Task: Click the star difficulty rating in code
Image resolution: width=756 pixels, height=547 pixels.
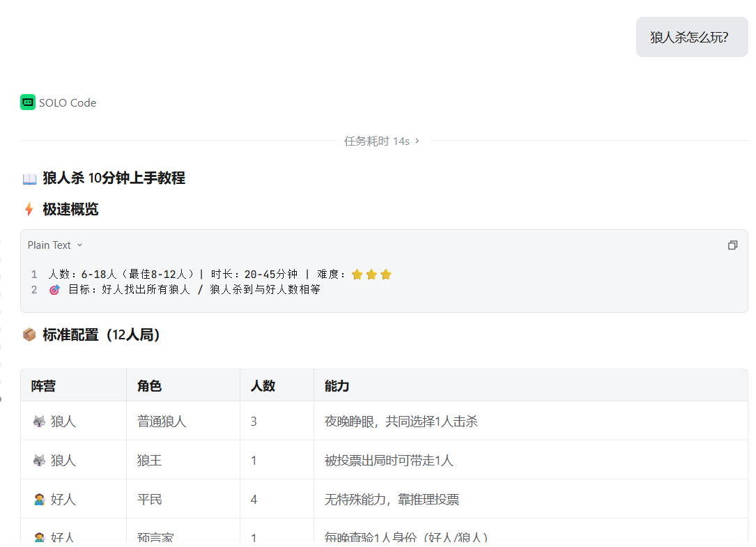Action: (371, 275)
